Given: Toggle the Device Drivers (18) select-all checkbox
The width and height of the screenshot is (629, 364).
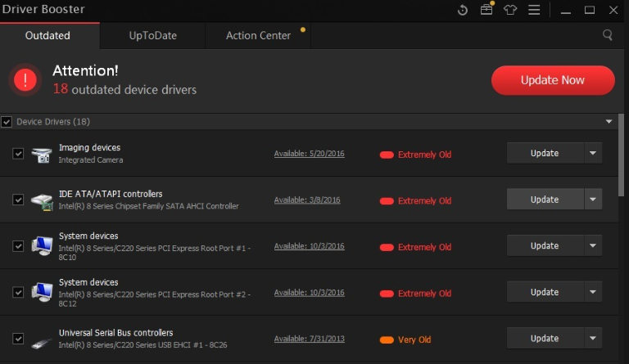Looking at the screenshot, I should tap(7, 122).
